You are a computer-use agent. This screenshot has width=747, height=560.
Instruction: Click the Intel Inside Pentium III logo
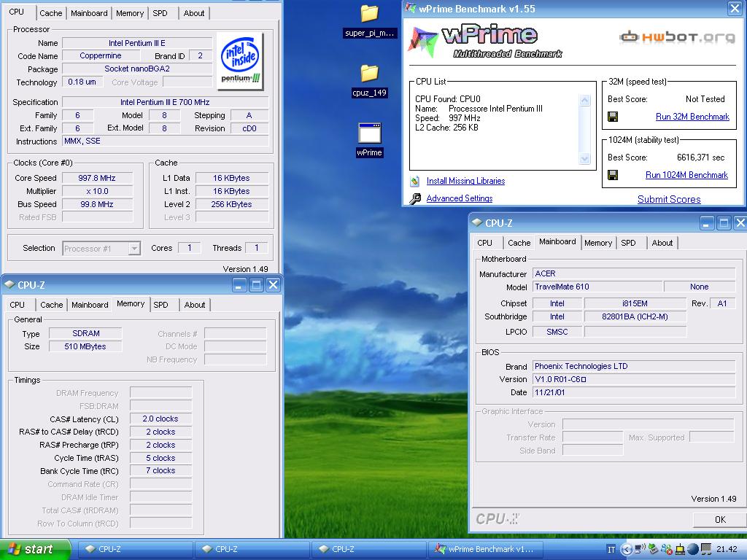(240, 61)
